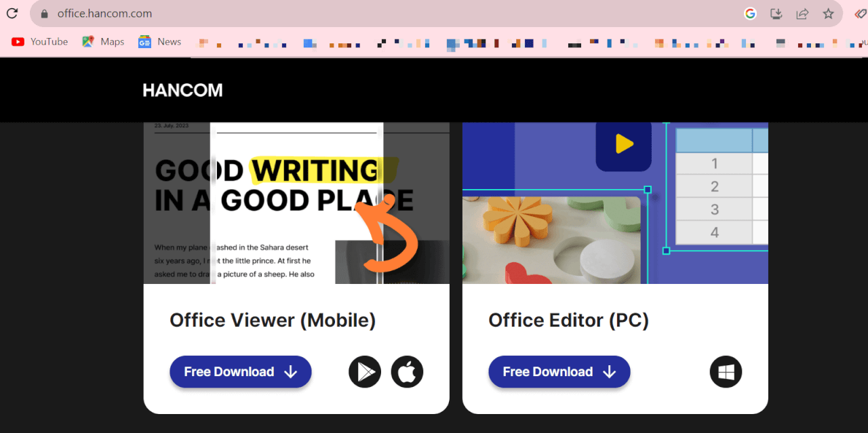Click the install site icon in the toolbar
This screenshot has width=868, height=433.
776,14
